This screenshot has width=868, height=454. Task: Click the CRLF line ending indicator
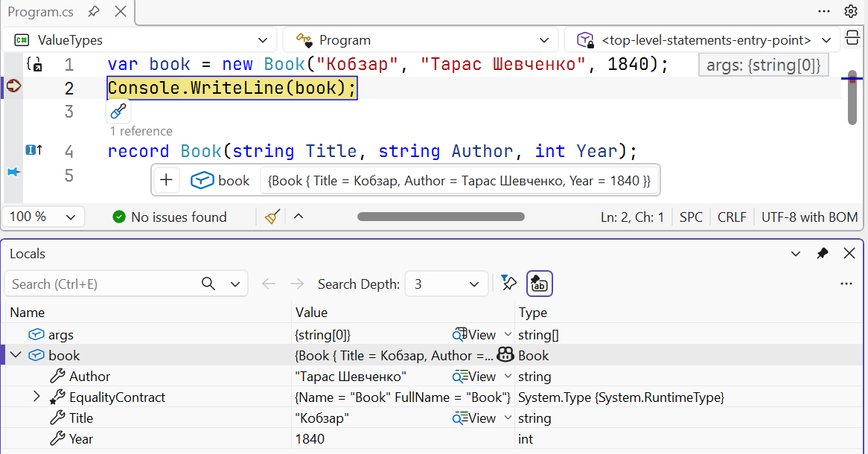click(x=732, y=217)
